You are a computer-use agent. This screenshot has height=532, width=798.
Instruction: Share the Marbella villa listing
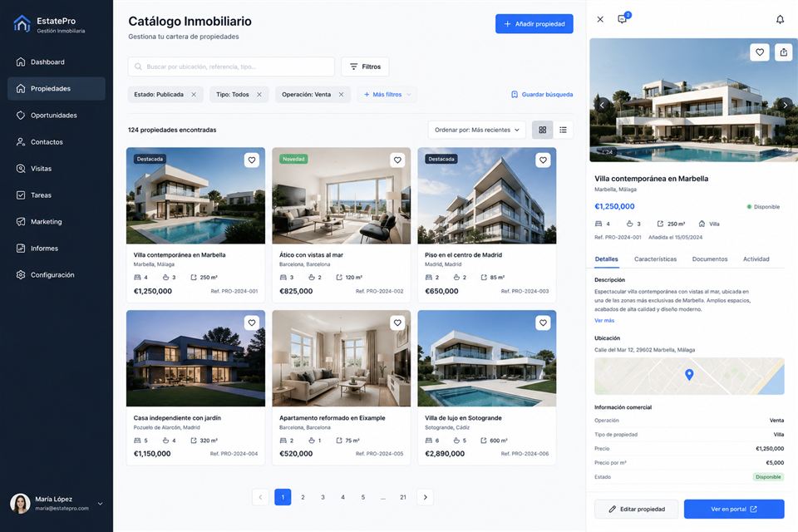pos(784,52)
